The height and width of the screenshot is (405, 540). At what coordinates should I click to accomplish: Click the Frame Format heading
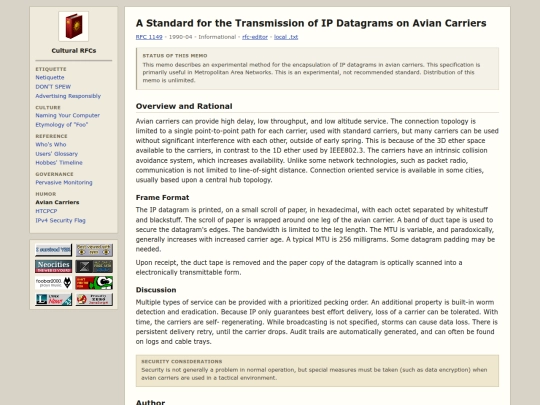click(x=162, y=197)
